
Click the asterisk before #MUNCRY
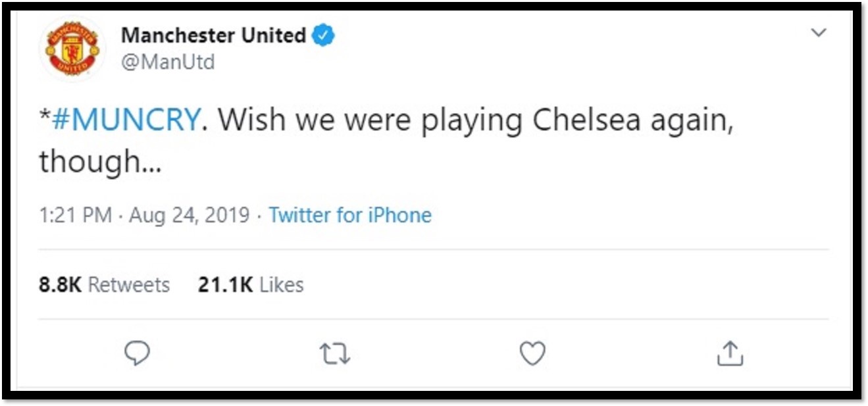point(43,115)
